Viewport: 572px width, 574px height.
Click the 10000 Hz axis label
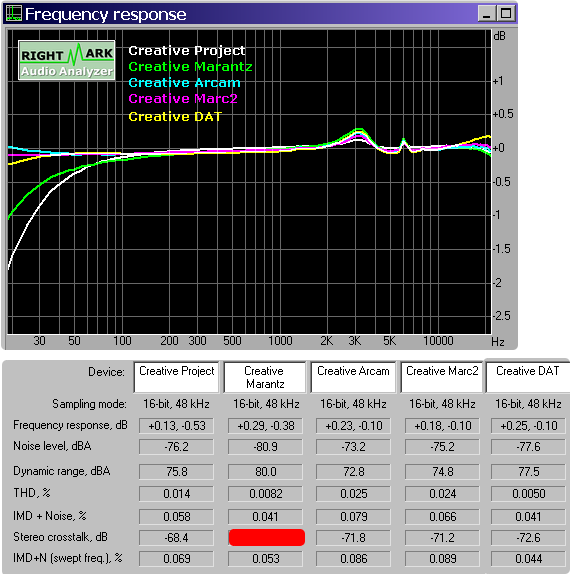point(438,341)
